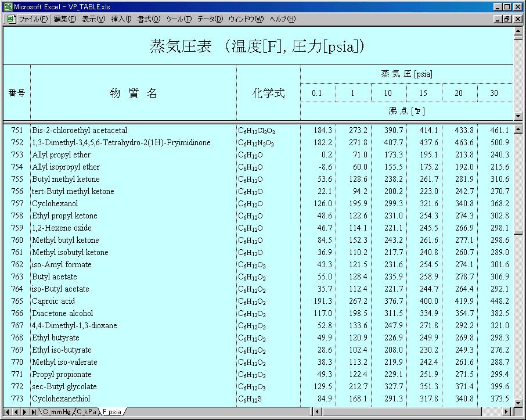This screenshot has width=526, height=420.
Task: Open the データ (Data) menu
Action: [x=210, y=19]
